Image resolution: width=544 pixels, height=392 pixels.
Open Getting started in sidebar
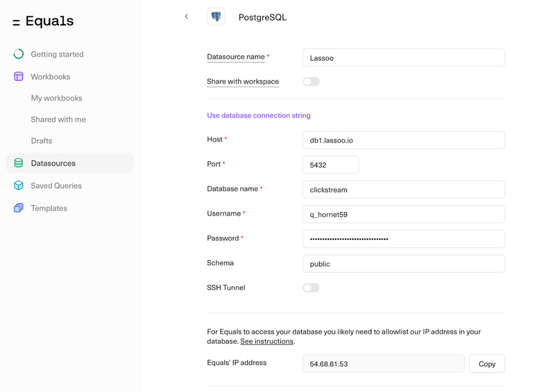[x=57, y=54]
